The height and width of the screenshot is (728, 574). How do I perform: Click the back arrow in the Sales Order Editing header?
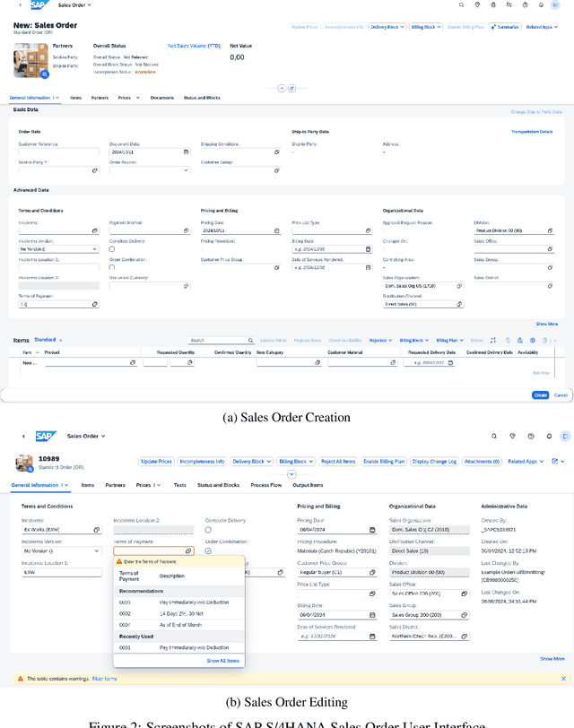pyautogui.click(x=23, y=436)
